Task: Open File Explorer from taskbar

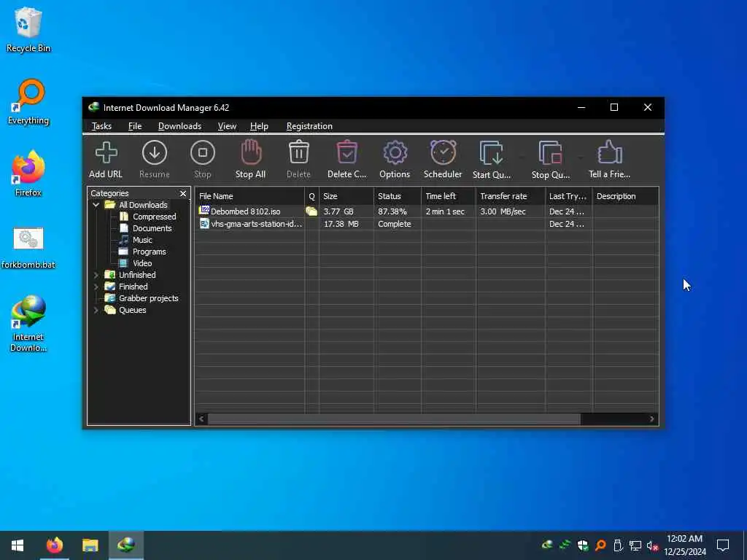Action: [x=90, y=545]
